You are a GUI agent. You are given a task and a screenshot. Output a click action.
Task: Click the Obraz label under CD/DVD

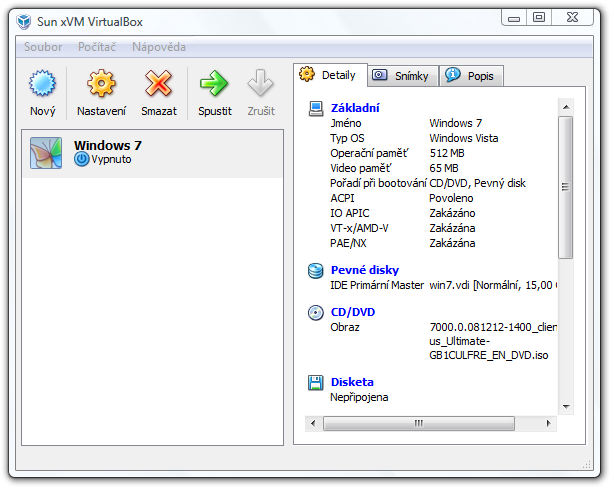[345, 327]
